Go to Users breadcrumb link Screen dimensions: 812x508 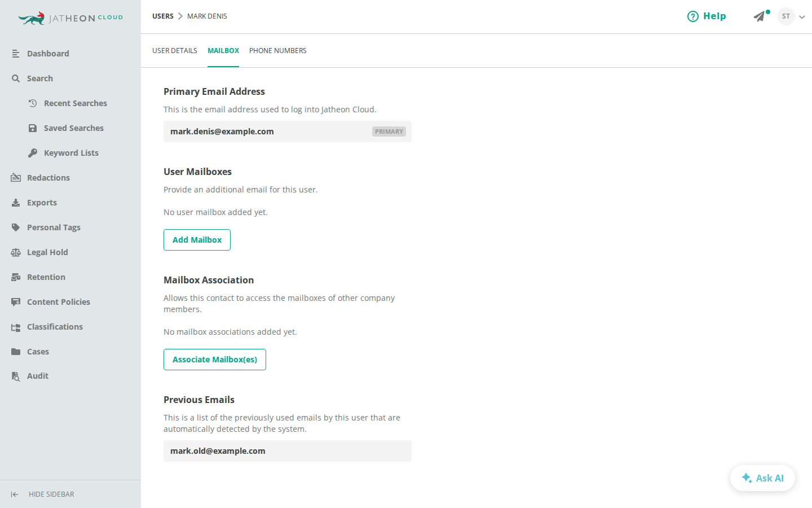(163, 16)
